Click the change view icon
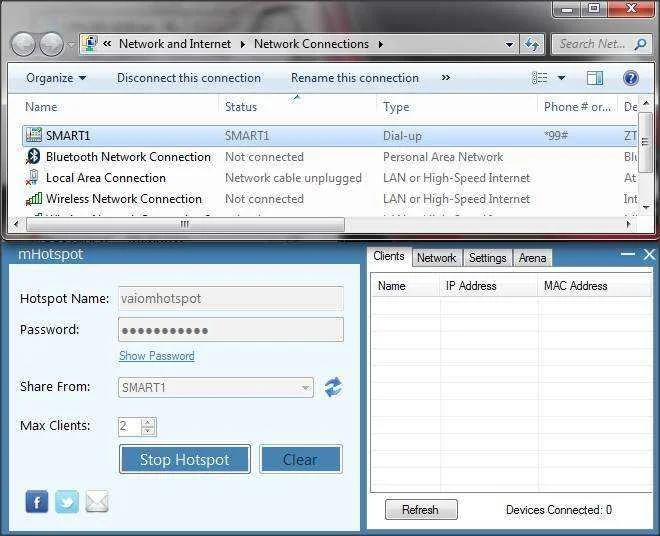The width and height of the screenshot is (660, 536). (x=540, y=78)
